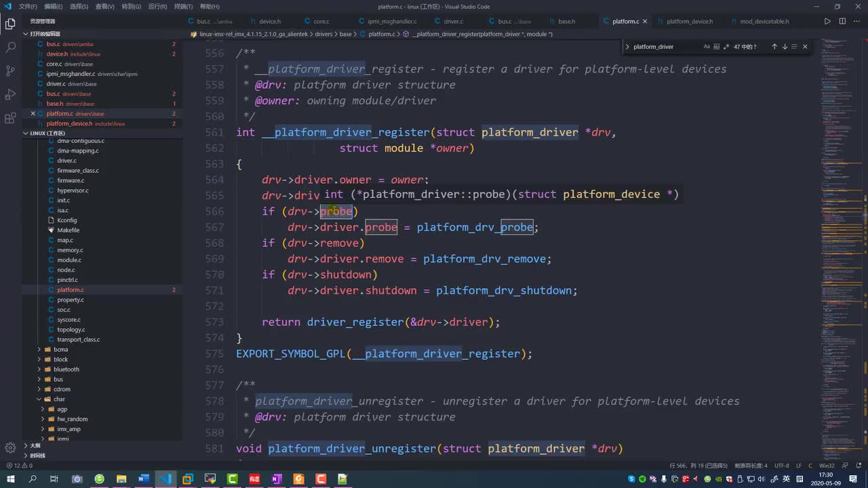Switch to the platform_device.h tab

690,21
